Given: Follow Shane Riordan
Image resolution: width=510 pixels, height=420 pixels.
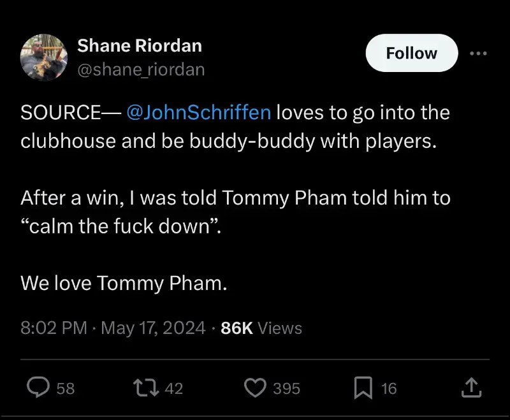Looking at the screenshot, I should [411, 53].
